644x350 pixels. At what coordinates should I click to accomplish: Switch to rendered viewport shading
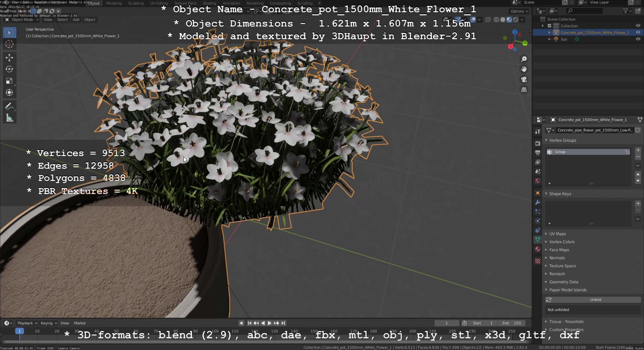(x=516, y=19)
